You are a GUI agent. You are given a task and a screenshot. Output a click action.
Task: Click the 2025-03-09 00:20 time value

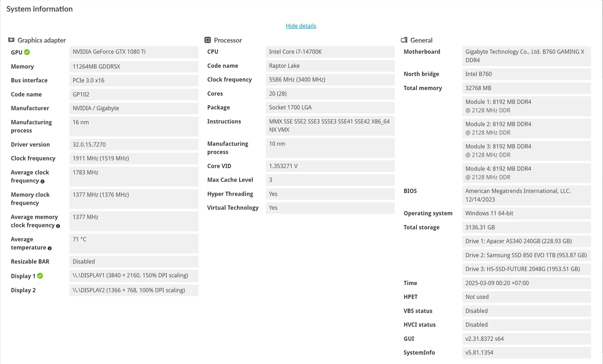click(527, 283)
